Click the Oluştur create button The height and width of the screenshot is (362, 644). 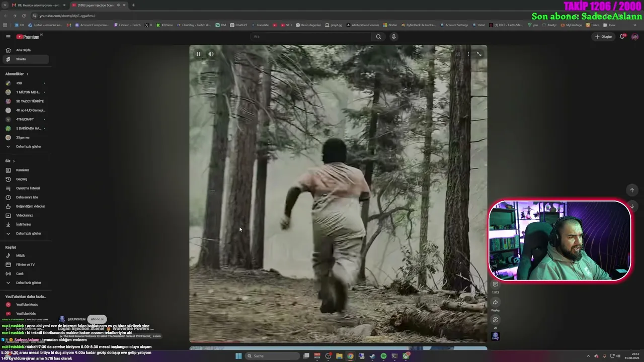pyautogui.click(x=603, y=37)
